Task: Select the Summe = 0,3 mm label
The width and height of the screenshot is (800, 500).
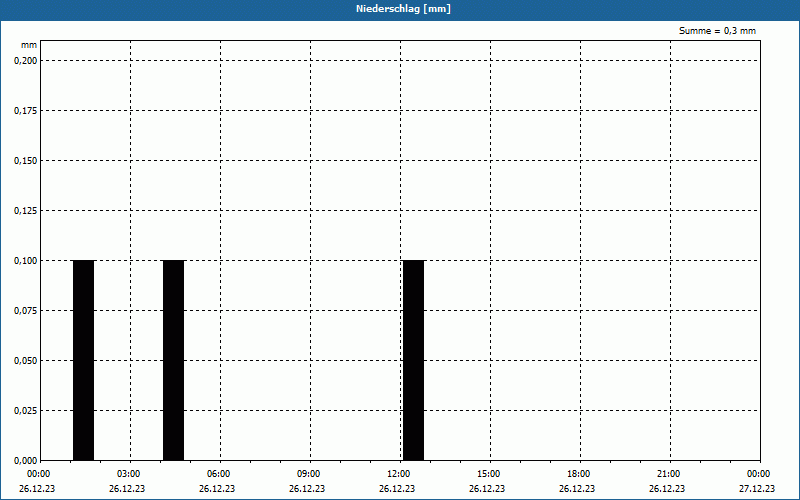Action: [x=717, y=31]
